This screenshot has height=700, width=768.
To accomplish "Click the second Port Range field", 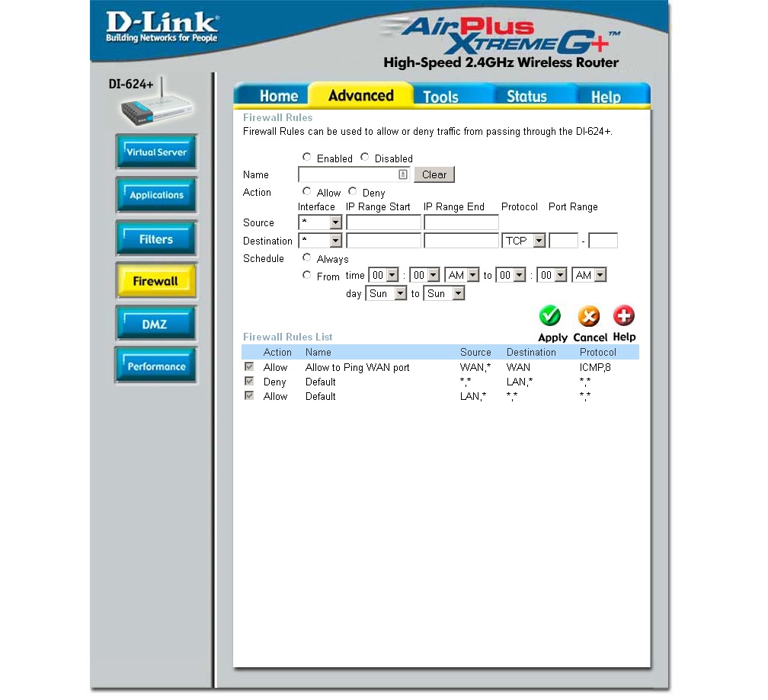I will 603,241.
